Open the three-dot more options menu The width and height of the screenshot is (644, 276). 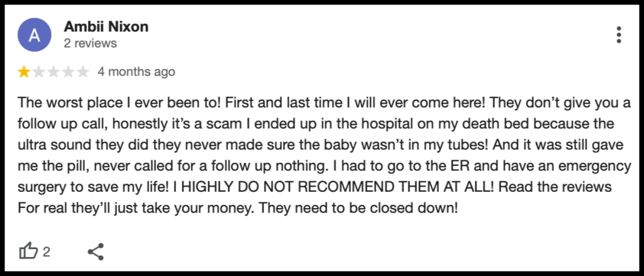(619, 35)
